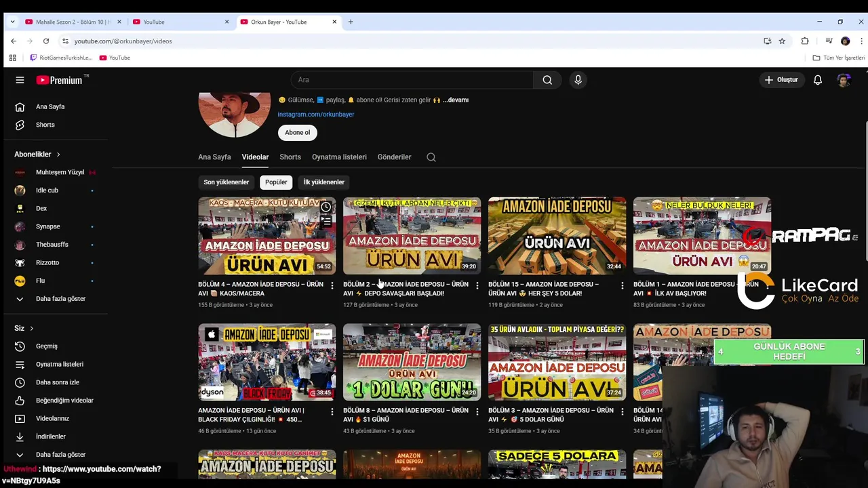The height and width of the screenshot is (488, 868).
Task: Open browser extensions puzzle icon
Action: 805,41
